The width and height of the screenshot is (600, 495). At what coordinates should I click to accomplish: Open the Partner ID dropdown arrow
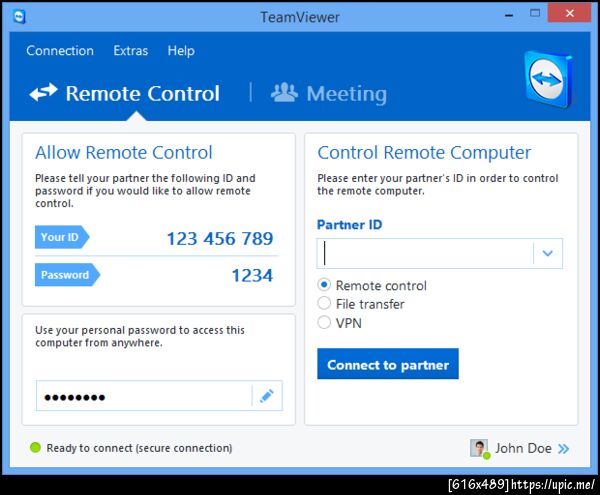point(548,253)
